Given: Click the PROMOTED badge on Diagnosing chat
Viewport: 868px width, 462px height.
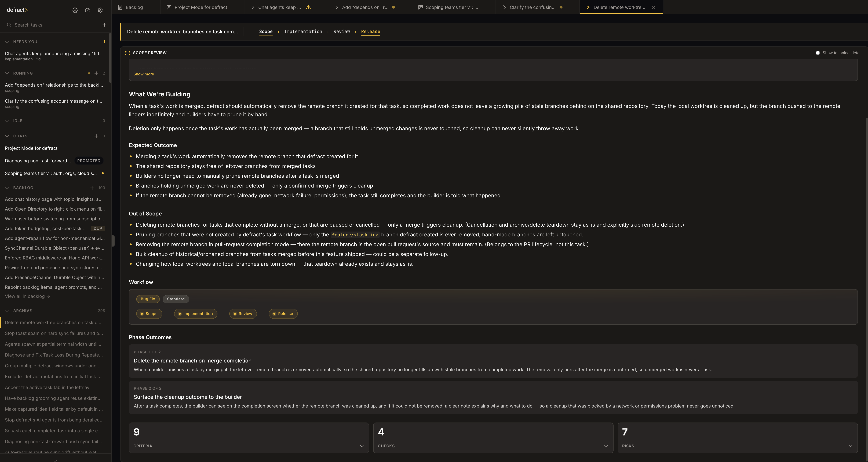Looking at the screenshot, I should pyautogui.click(x=89, y=161).
